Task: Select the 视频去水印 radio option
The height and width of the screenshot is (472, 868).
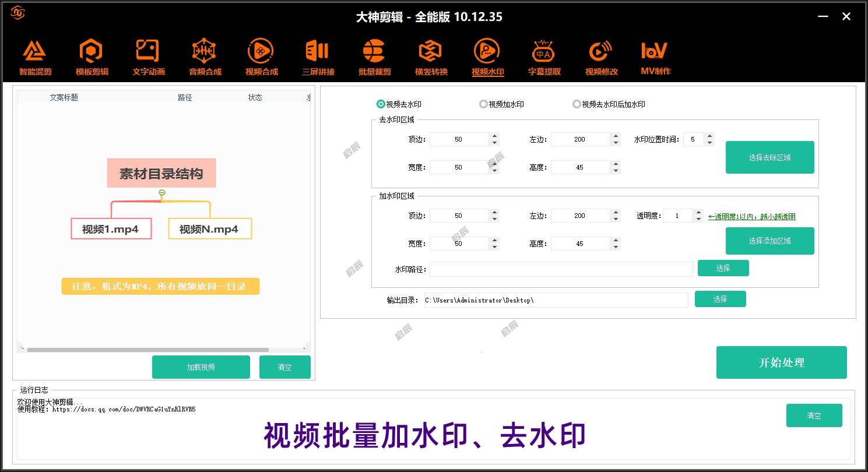Action: pyautogui.click(x=399, y=104)
